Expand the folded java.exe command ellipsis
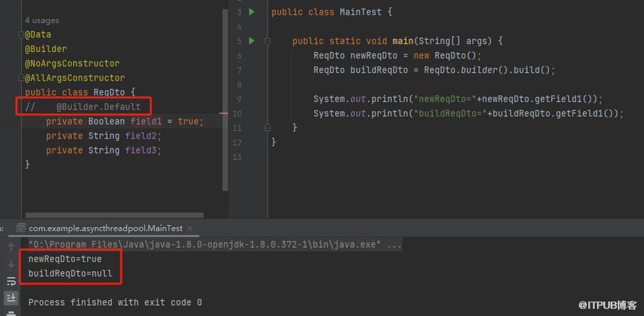644x316 pixels. 395,245
